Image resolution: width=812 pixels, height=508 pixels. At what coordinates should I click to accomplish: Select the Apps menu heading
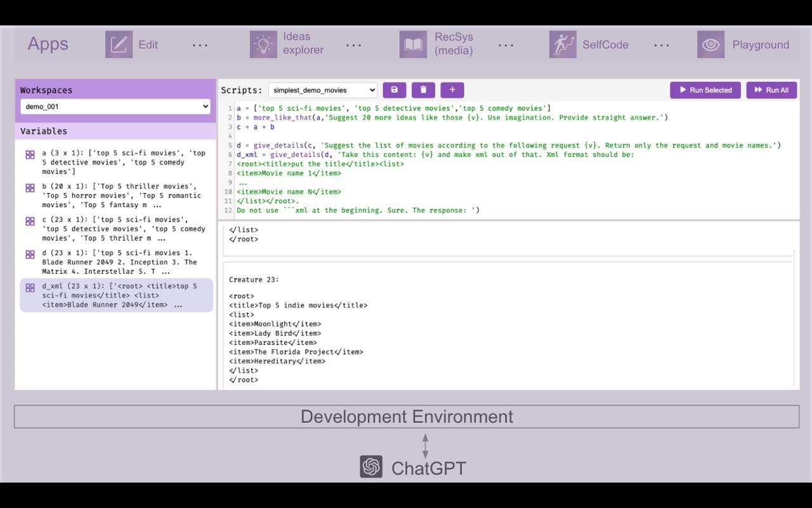click(x=48, y=44)
